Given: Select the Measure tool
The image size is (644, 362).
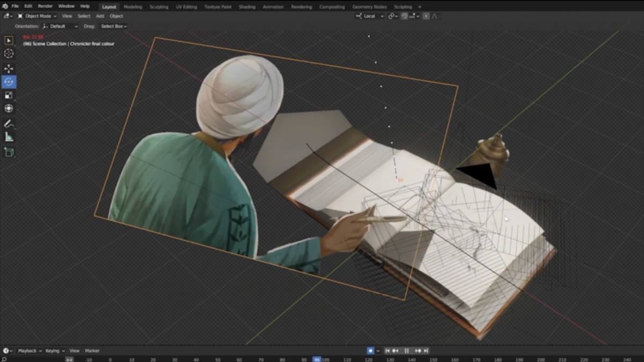Looking at the screenshot, I should pos(9,137).
